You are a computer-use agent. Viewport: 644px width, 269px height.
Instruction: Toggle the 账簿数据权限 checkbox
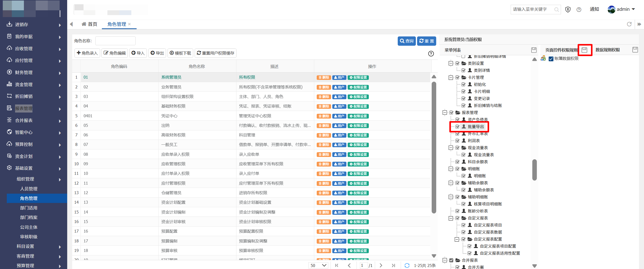551,59
